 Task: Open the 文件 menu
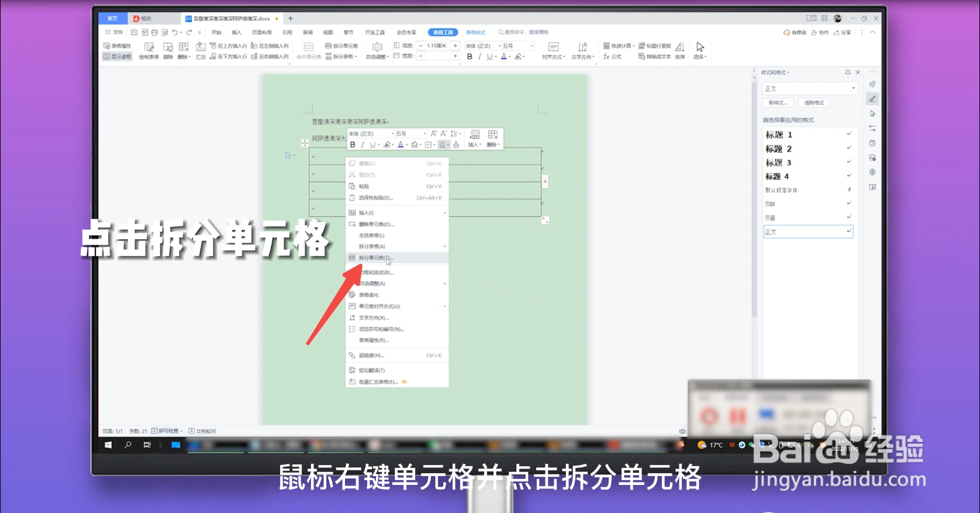point(114,33)
